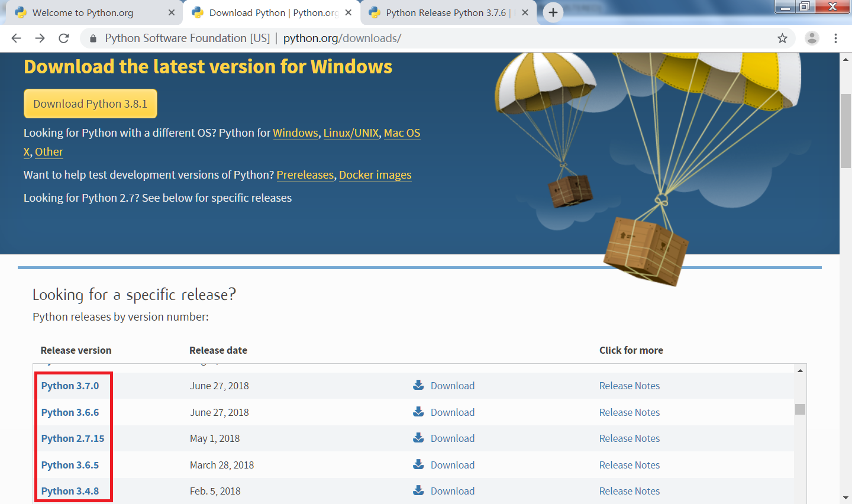
Task: Go forward to the next page
Action: pyautogui.click(x=40, y=38)
